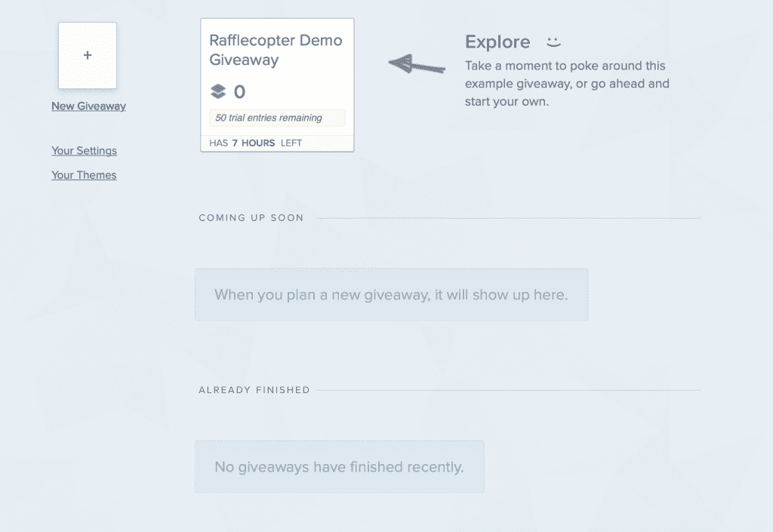Click the Explore heading
The width and height of the screenshot is (773, 532).
497,42
